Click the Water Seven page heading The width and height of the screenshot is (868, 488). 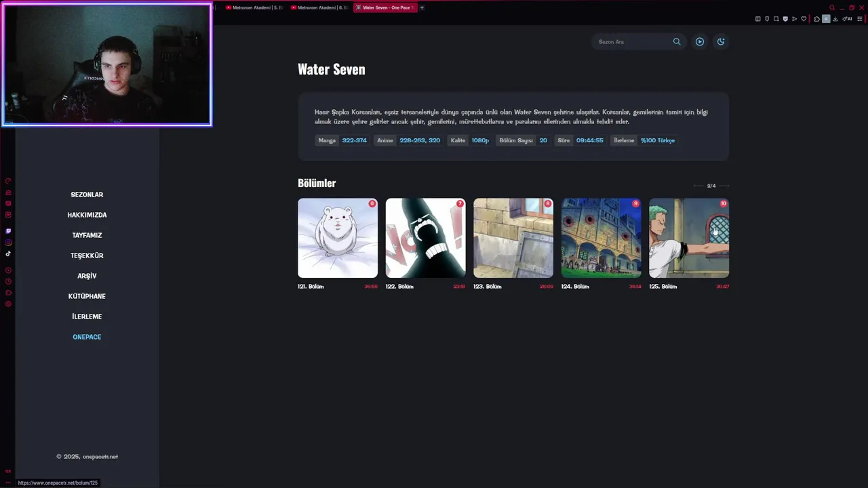(332, 69)
